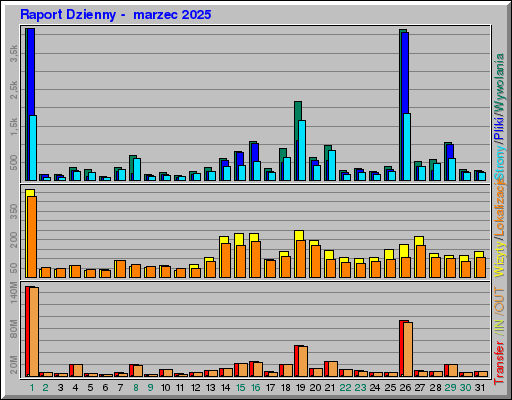
Task: Click day label 28 on the x-axis
Action: 435,388
